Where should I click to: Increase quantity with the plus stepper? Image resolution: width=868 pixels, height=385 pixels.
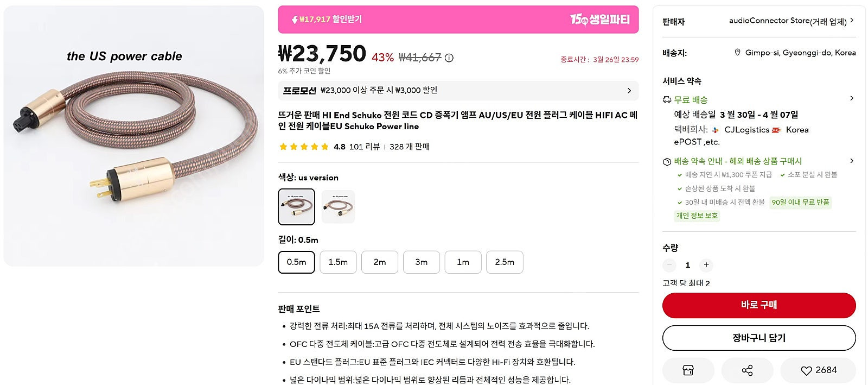click(706, 265)
